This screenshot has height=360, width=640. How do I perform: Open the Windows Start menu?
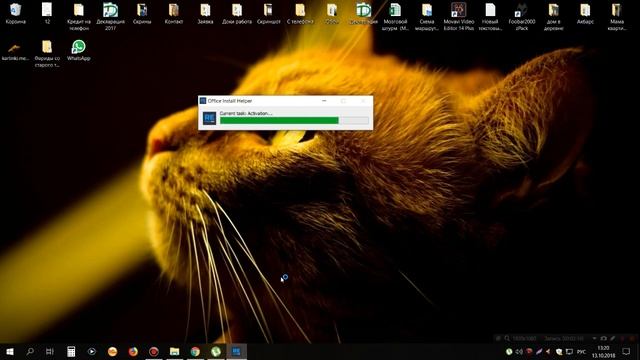(10, 351)
